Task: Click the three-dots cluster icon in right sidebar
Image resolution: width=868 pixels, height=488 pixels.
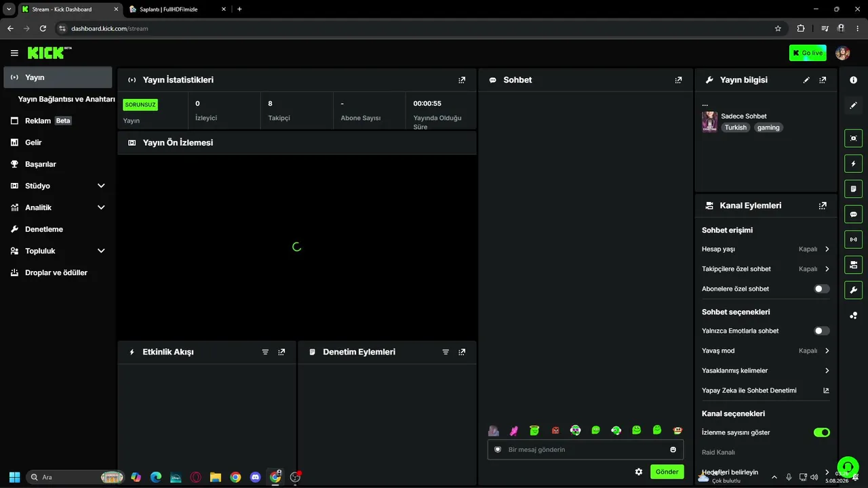Action: (853, 315)
